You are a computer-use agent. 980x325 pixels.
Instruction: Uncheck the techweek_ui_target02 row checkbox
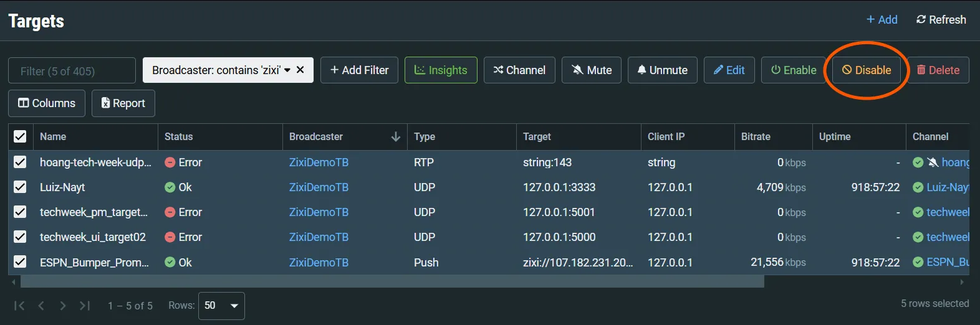pyautogui.click(x=20, y=237)
